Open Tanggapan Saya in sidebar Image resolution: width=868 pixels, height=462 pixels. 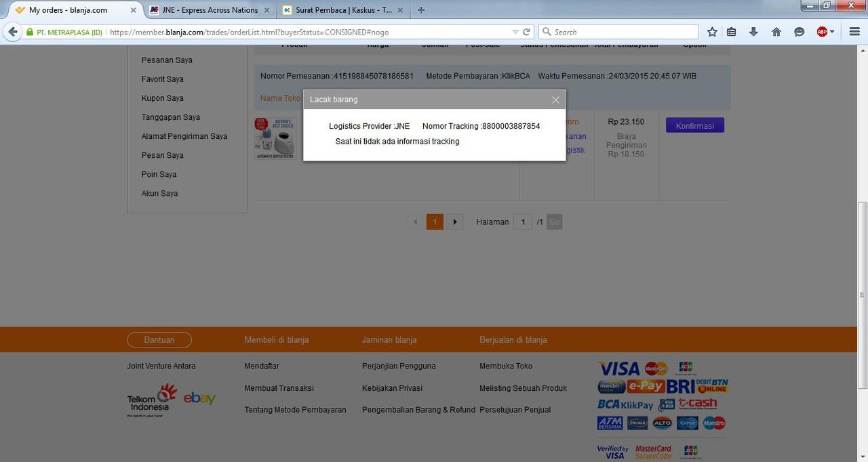171,117
